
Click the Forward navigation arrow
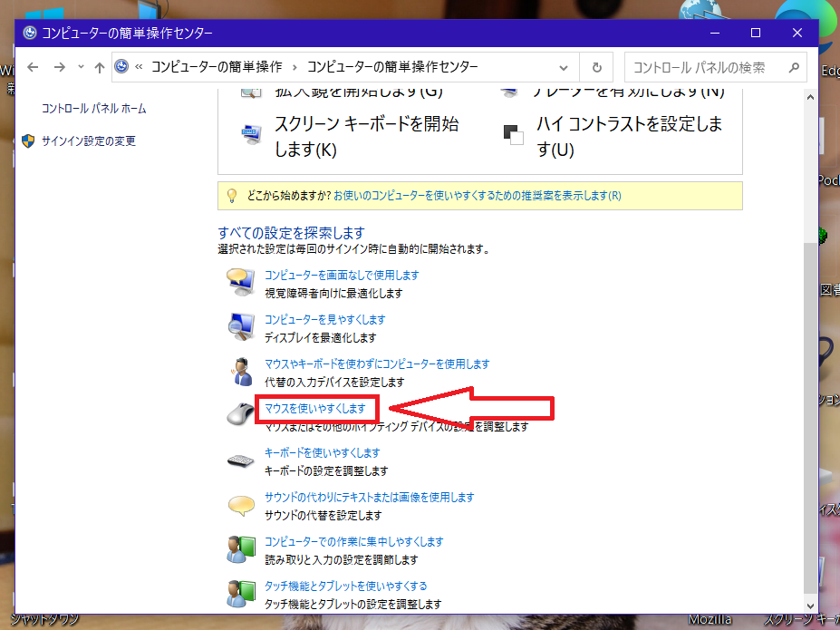pos(60,67)
